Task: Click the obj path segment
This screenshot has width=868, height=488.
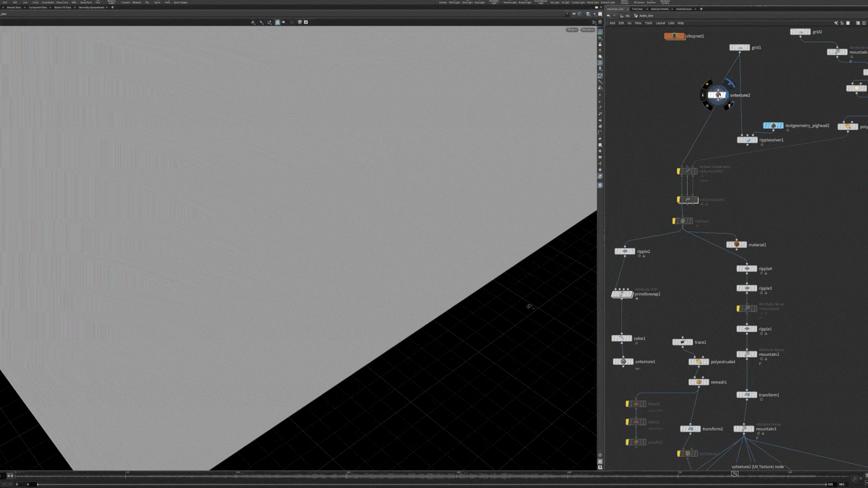Action: pos(627,16)
